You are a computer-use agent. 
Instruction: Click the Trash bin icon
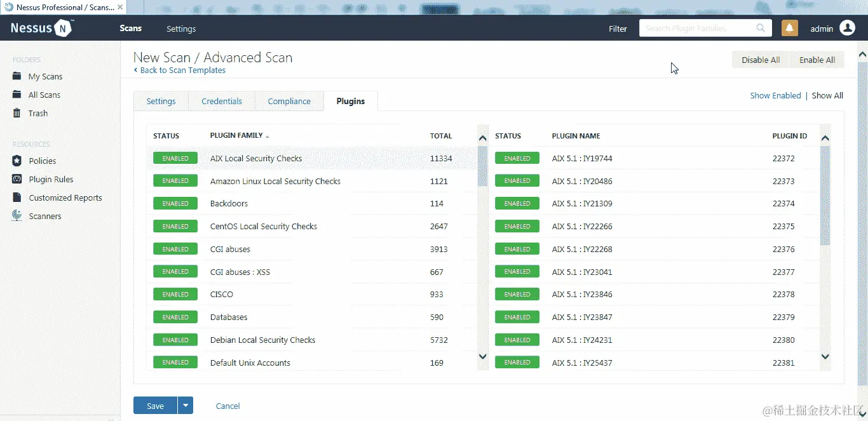pyautogui.click(x=17, y=113)
